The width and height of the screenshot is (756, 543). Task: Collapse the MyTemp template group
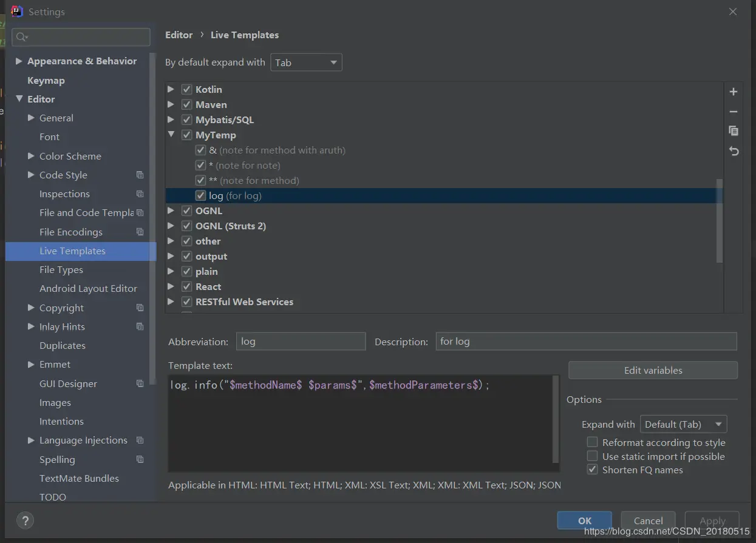coord(171,135)
